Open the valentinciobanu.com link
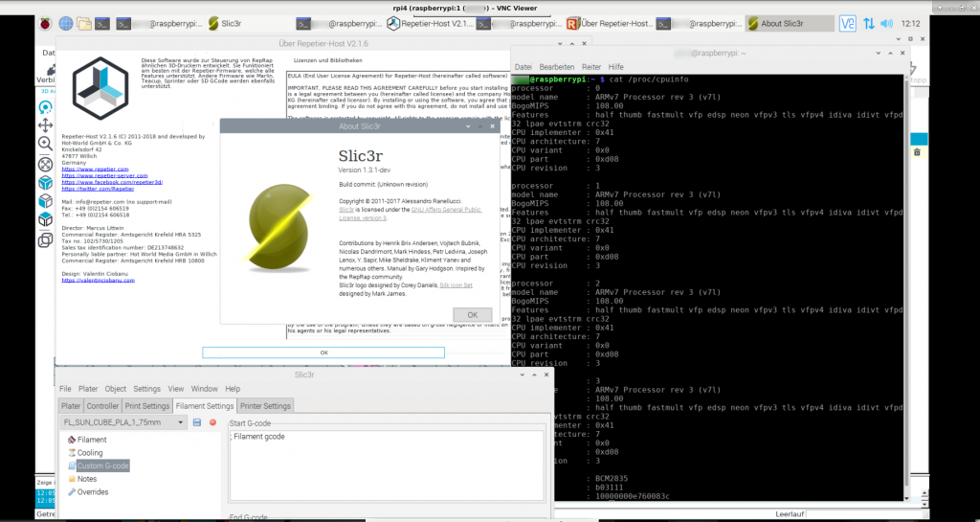Screen dimensions: 980x522 tap(99, 281)
